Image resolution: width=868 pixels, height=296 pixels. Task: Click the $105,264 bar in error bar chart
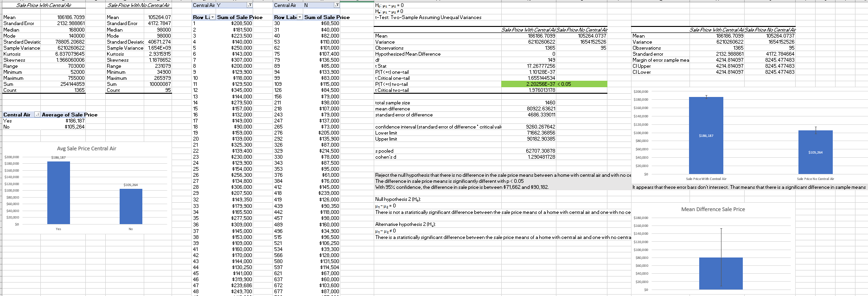click(816, 152)
